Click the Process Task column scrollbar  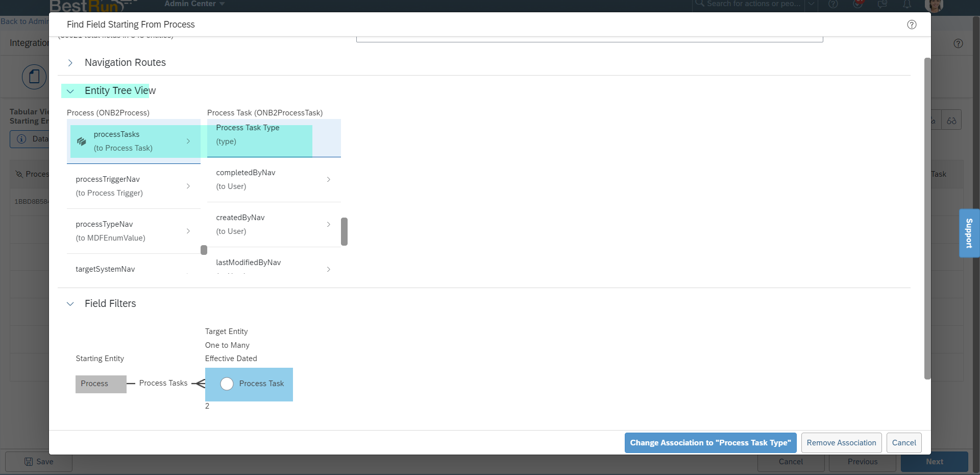pyautogui.click(x=345, y=231)
